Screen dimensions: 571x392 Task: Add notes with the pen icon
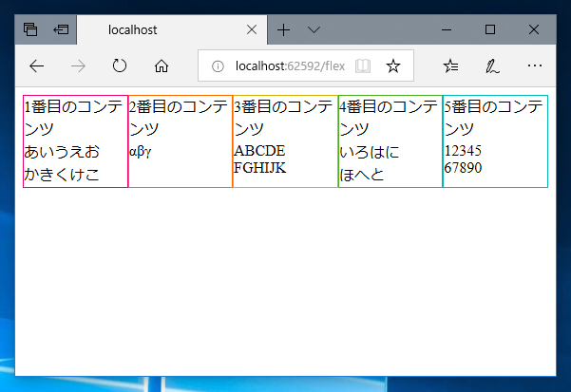click(x=492, y=66)
